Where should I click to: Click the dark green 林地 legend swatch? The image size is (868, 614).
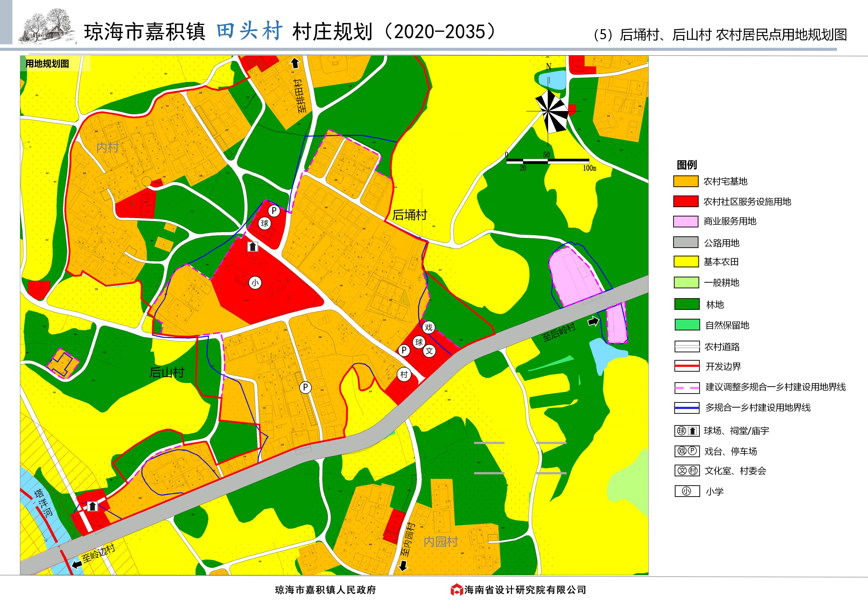[687, 304]
